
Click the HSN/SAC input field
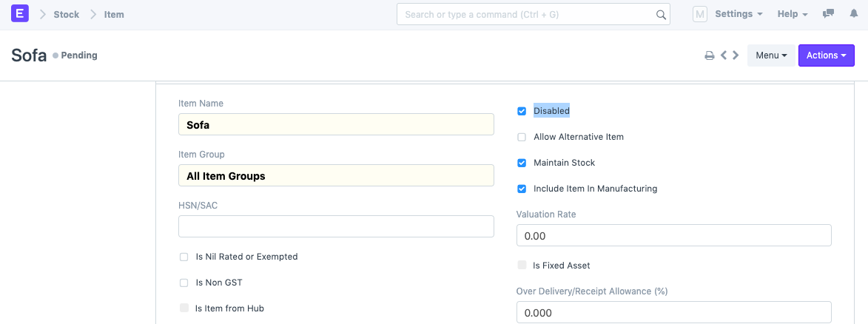click(x=336, y=226)
